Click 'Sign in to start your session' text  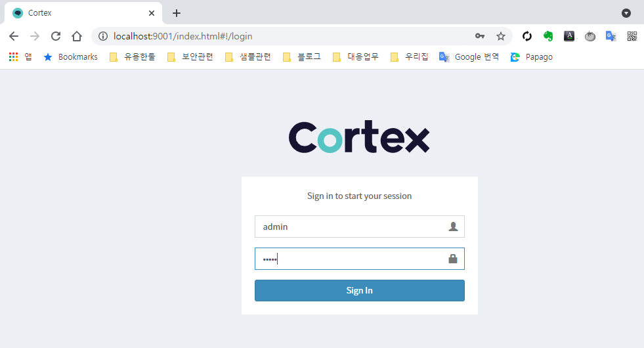pos(359,196)
